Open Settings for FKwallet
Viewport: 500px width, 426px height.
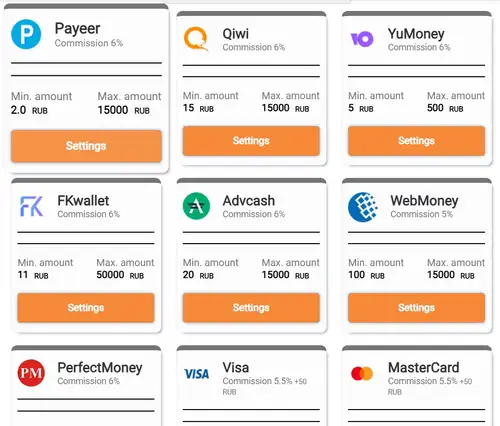[86, 308]
